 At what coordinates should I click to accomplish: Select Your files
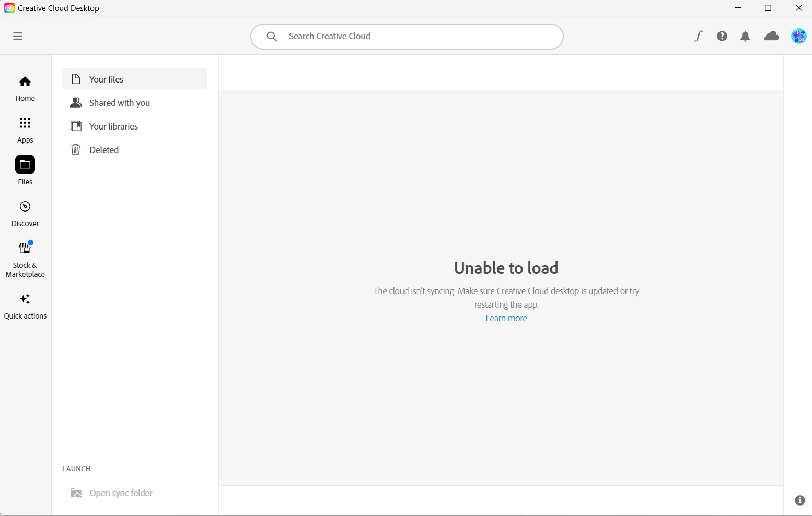tap(135, 79)
